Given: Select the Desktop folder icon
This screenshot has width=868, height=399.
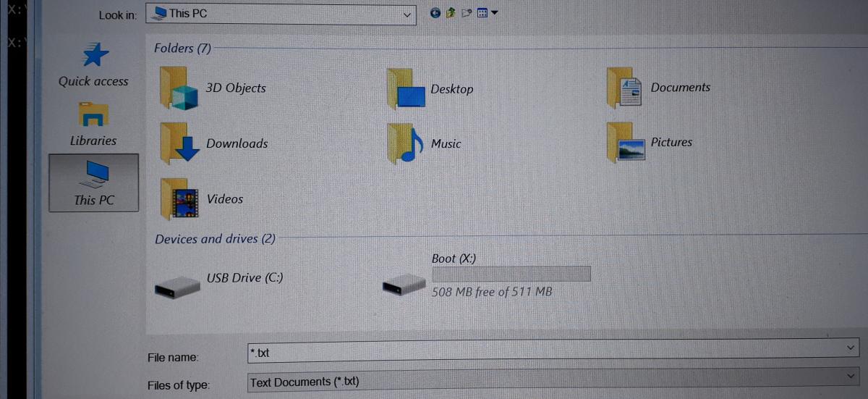Looking at the screenshot, I should pos(407,89).
